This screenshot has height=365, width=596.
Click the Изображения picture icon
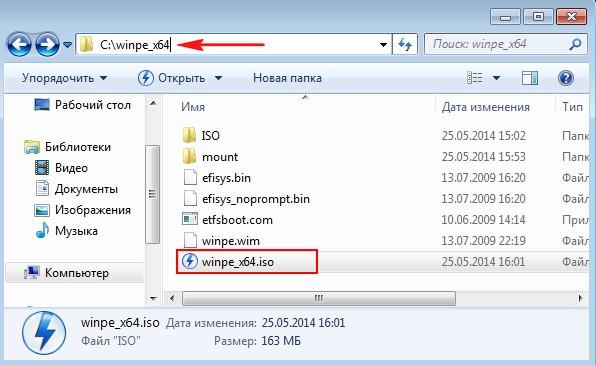(42, 210)
